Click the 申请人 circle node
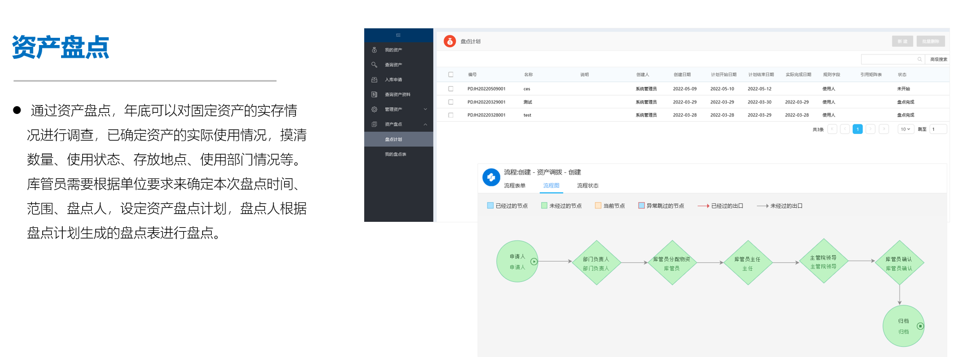 tap(517, 261)
